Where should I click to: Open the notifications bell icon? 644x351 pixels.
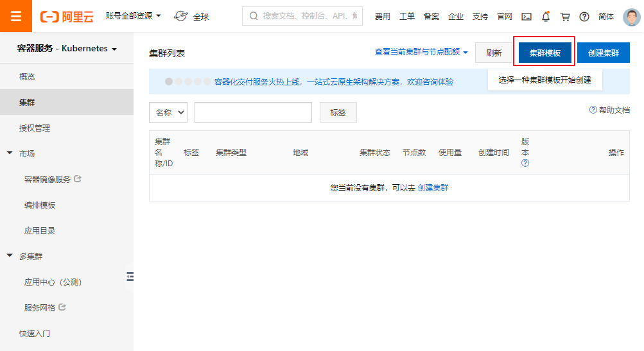click(545, 17)
